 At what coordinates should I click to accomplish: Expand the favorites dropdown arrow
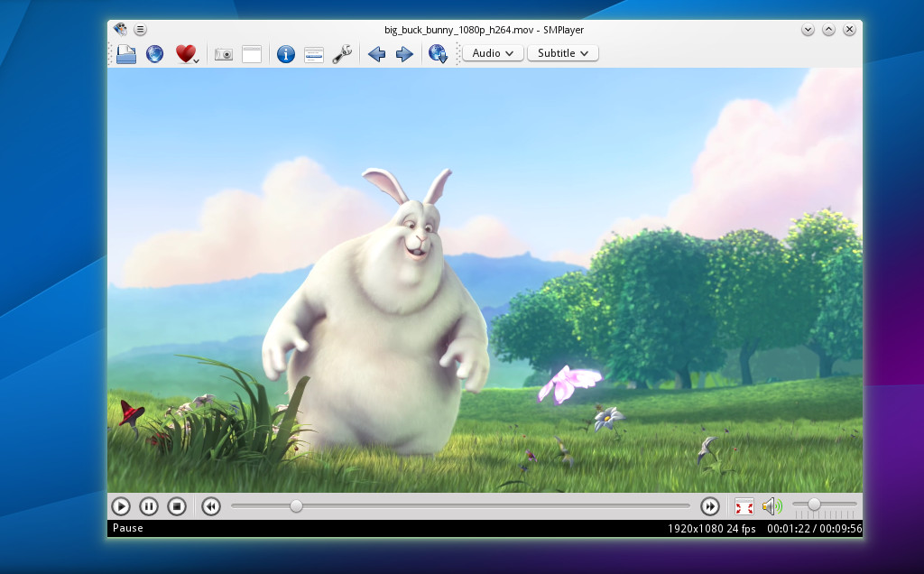[197, 60]
